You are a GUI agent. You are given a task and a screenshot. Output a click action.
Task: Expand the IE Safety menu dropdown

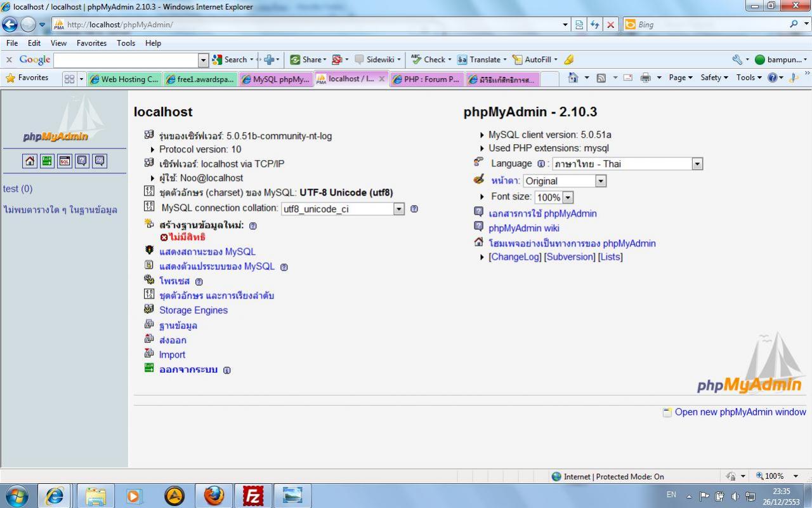(714, 77)
